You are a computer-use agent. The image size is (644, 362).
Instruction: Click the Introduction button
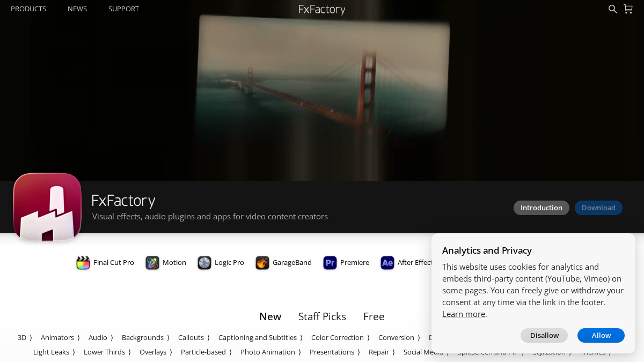click(541, 208)
